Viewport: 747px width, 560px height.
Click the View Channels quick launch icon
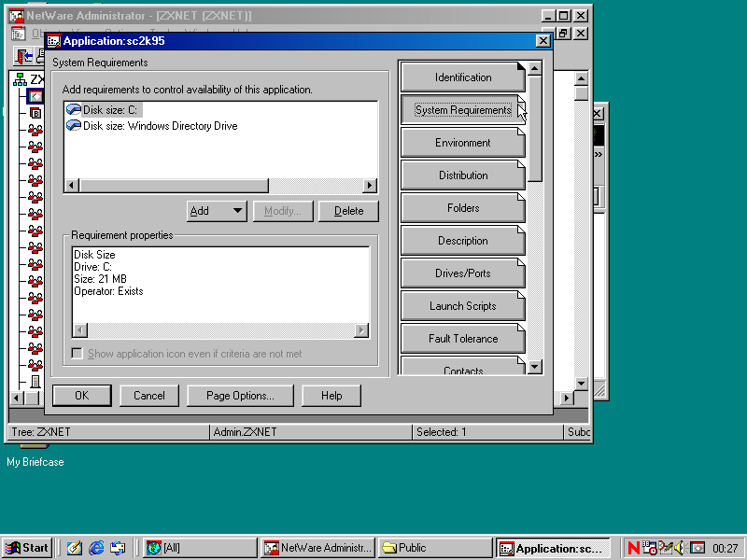click(118, 548)
